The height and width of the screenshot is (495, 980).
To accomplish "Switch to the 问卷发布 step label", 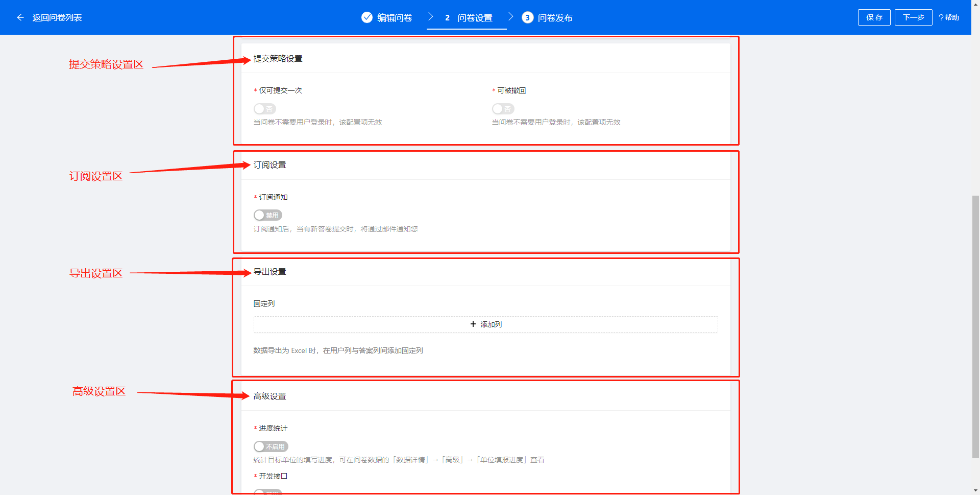I will pos(555,18).
